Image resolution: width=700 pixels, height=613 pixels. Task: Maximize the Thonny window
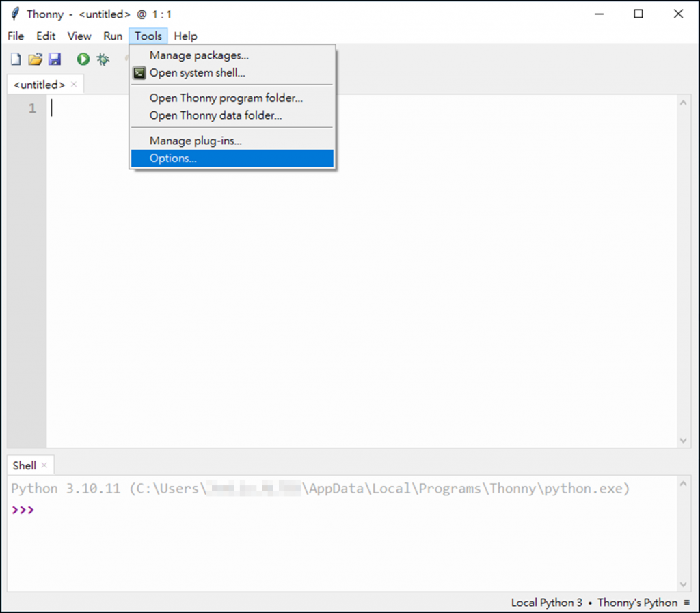(638, 14)
